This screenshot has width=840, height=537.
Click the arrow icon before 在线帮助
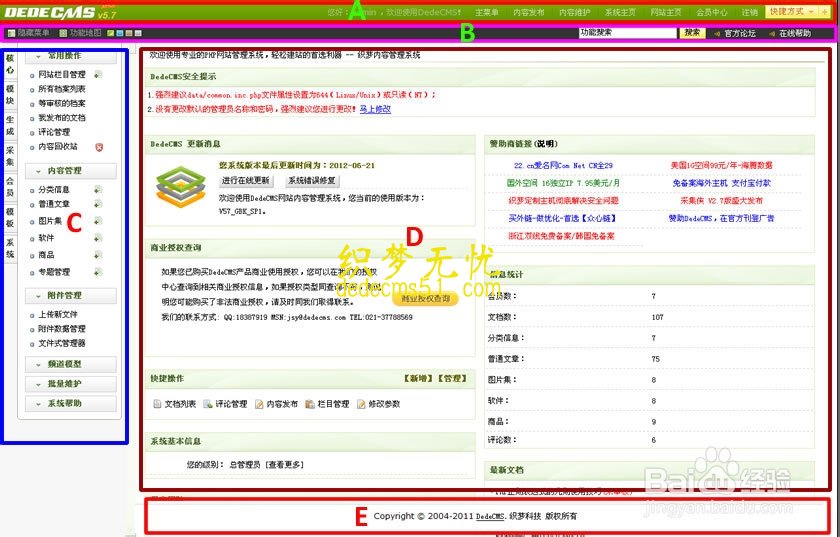[771, 34]
